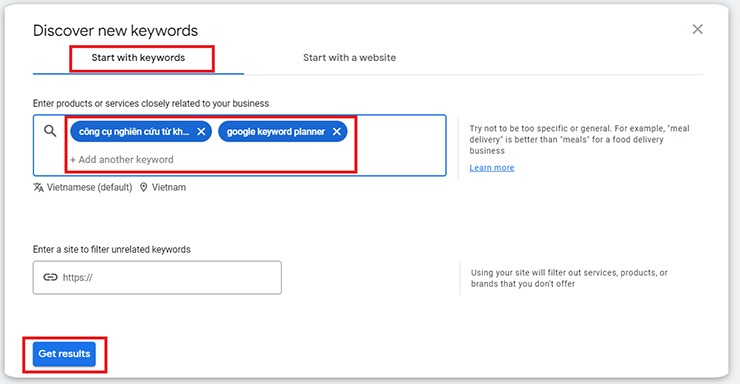This screenshot has height=384, width=740.
Task: Remove the 'công cụ nghiên cứu từ kh...' chip
Action: (x=201, y=132)
